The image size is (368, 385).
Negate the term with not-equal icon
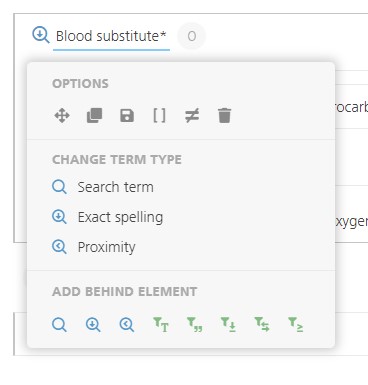(192, 116)
